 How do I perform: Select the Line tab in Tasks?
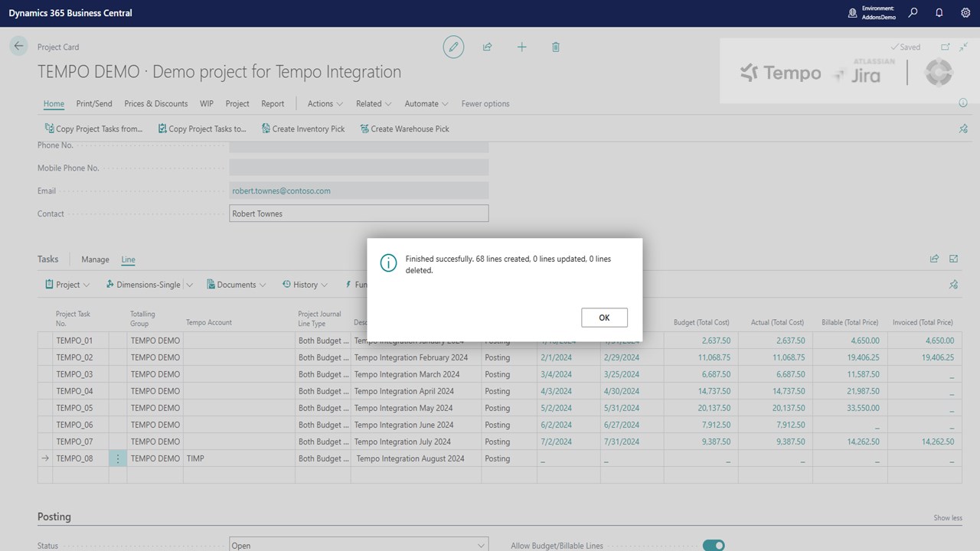pyautogui.click(x=128, y=259)
